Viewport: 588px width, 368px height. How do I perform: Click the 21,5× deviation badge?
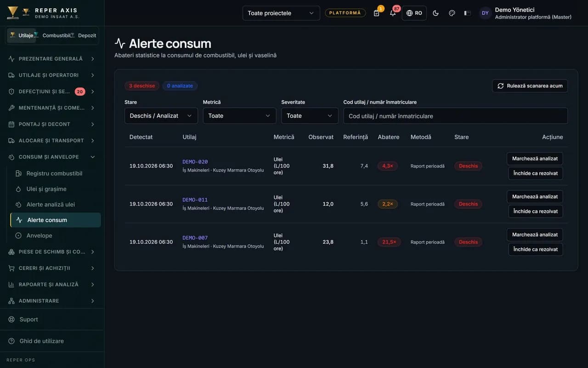[x=389, y=242]
